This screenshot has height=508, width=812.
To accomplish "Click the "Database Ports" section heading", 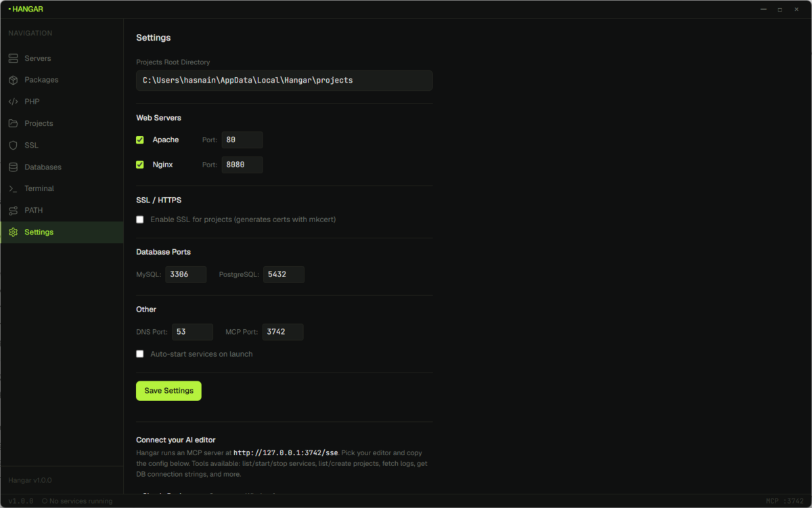I will point(163,252).
